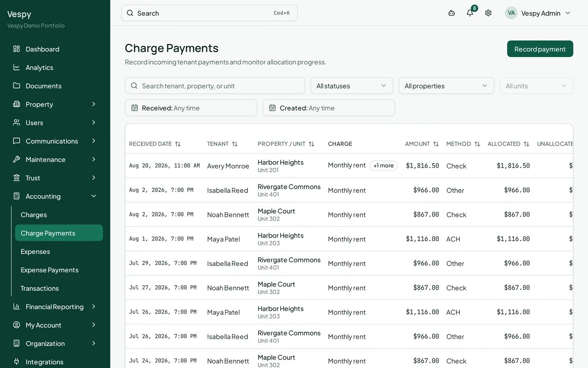Screen dimensions: 588x368
Task: Sort by Method column arrows
Action: pos(477,144)
